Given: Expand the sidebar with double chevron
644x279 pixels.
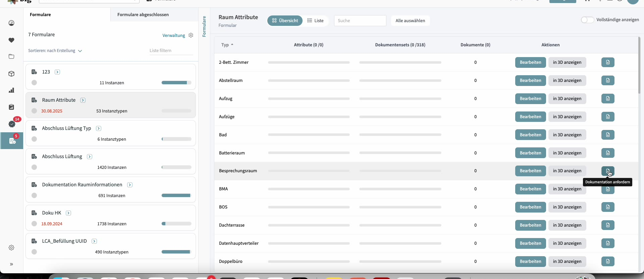Looking at the screenshot, I should [x=11, y=264].
